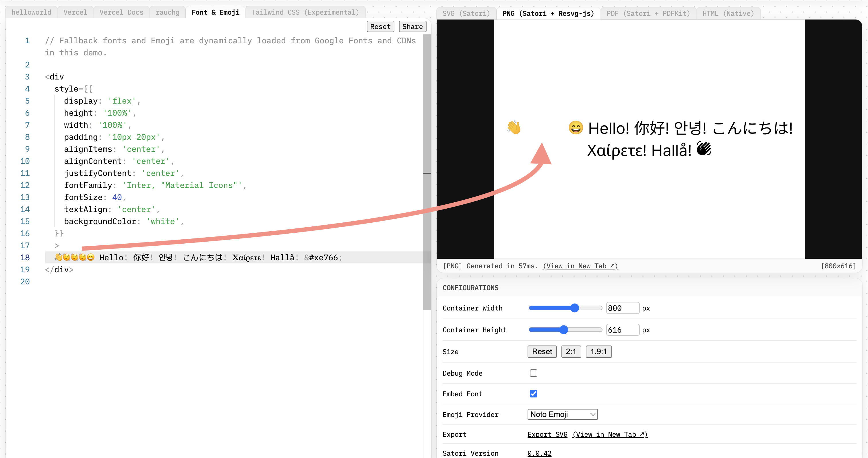868x458 pixels.
Task: Share the current playground snippet
Action: click(412, 26)
